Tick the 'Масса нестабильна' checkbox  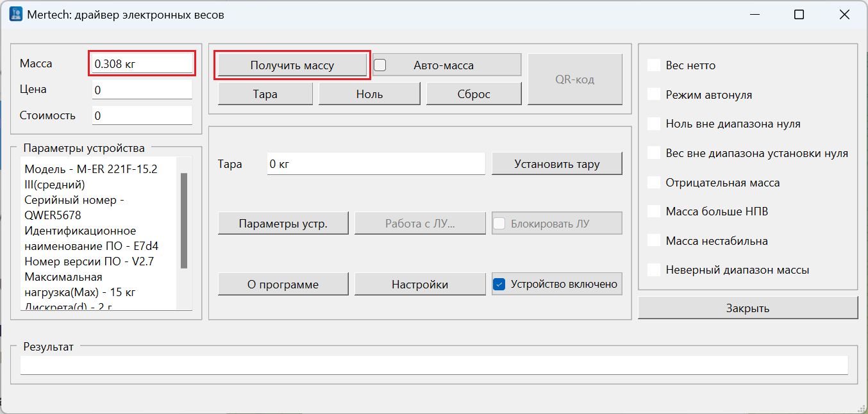click(x=654, y=241)
